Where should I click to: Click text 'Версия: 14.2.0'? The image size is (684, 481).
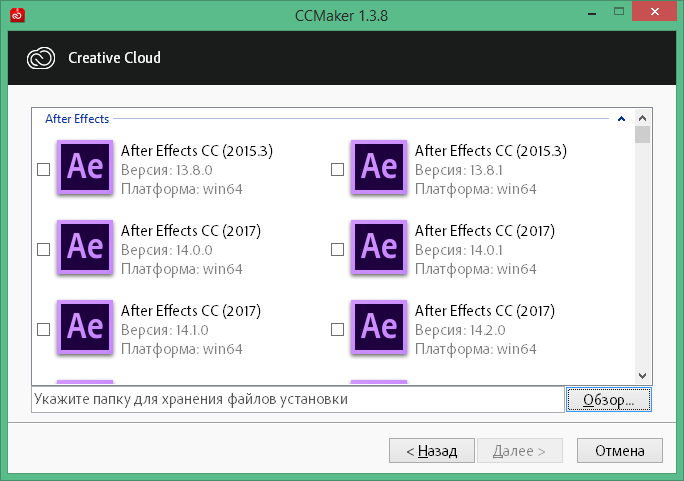pyautogui.click(x=460, y=330)
